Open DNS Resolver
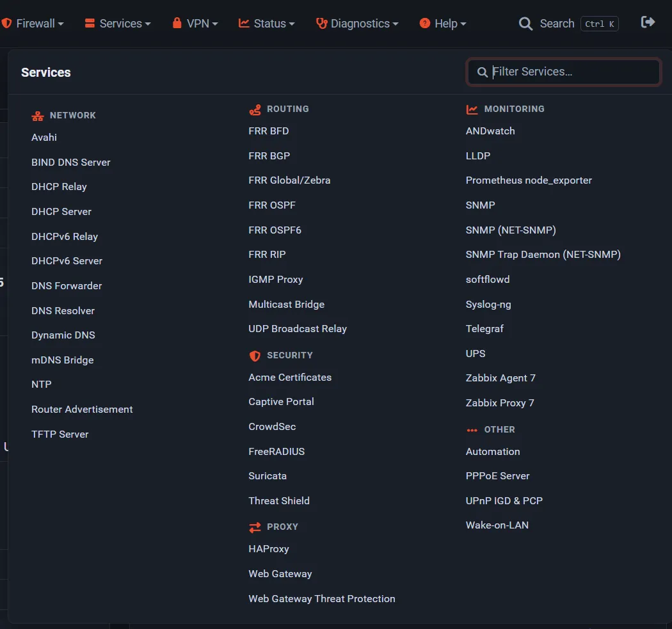This screenshot has width=672, height=629. (63, 310)
